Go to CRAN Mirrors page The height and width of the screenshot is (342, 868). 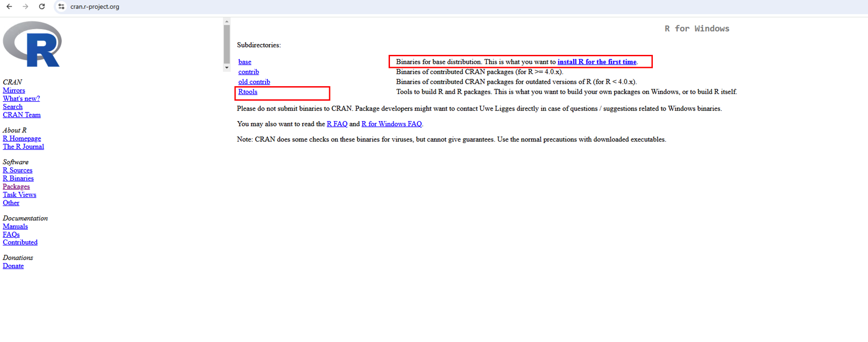pos(14,91)
